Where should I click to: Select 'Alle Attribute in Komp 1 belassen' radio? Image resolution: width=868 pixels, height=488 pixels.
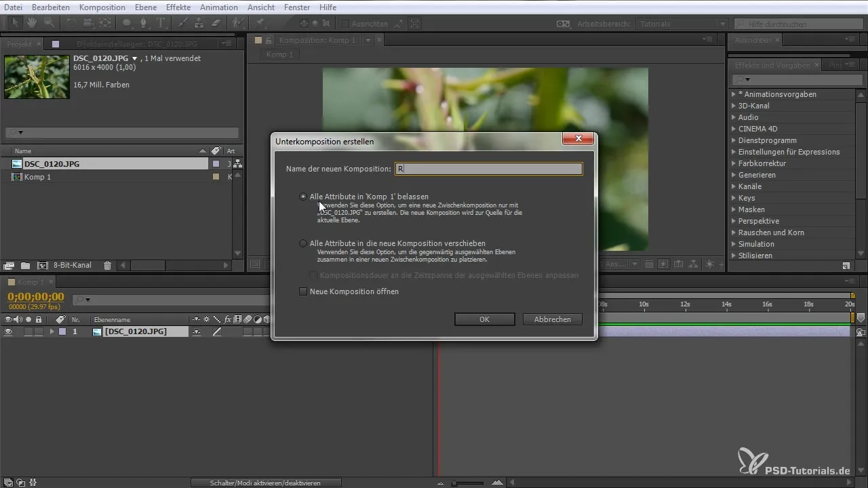(x=303, y=197)
